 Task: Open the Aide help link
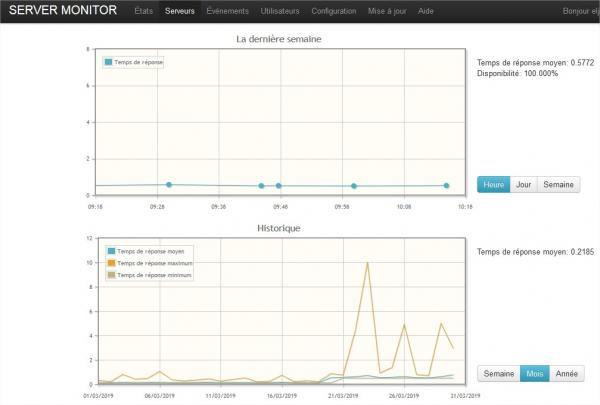pyautogui.click(x=426, y=11)
